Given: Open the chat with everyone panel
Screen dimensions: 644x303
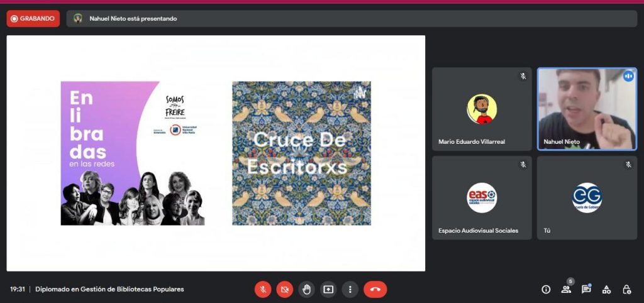Looking at the screenshot, I should point(586,289).
